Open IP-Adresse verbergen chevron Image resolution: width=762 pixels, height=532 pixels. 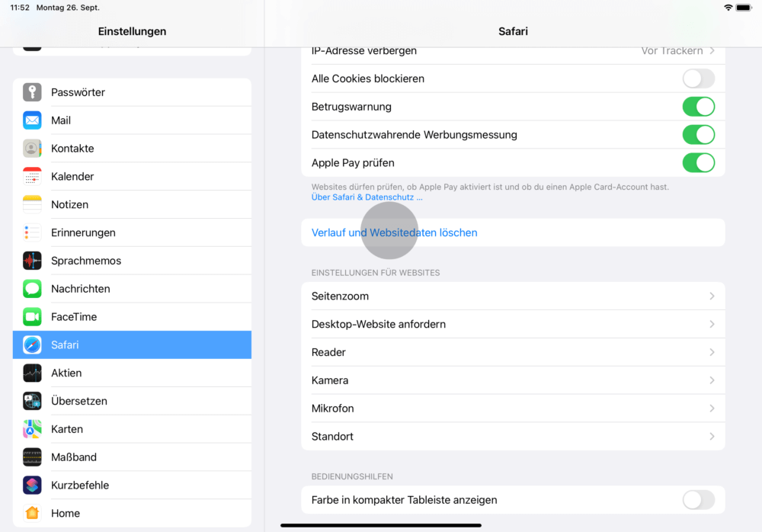tap(712, 50)
